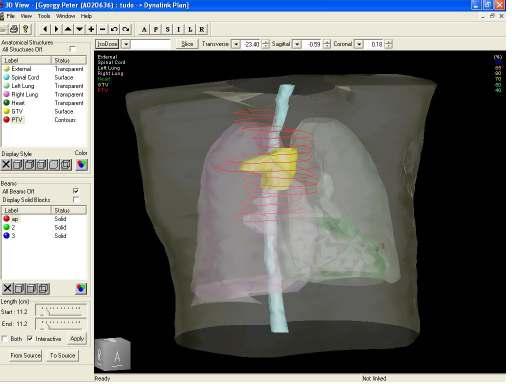Image resolution: width=512 pixels, height=384 pixels.
Task: Open the View menu
Action: [x=26, y=16]
